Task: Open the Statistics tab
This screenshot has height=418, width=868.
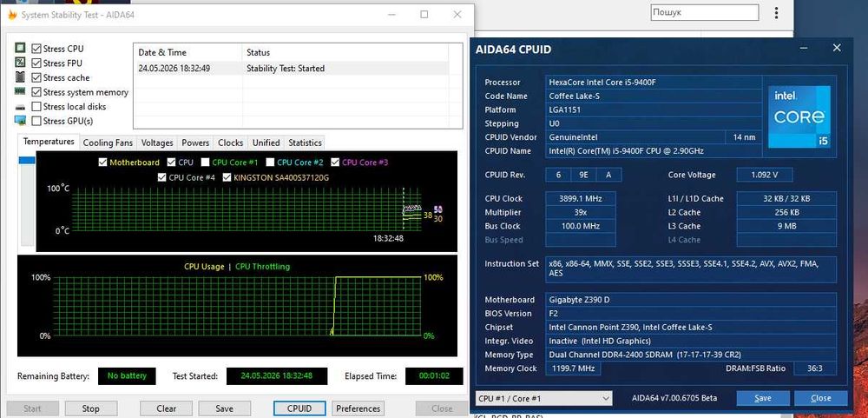Action: pyautogui.click(x=305, y=143)
